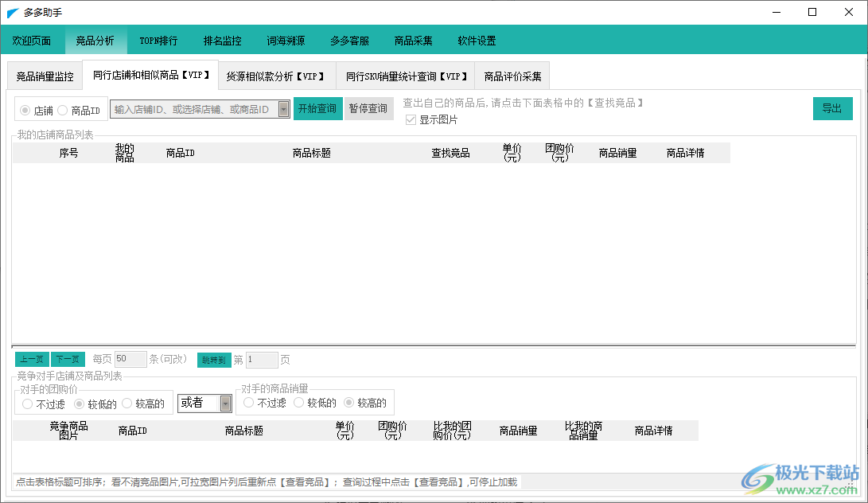Open the 同行SKU销量统计查询【VIP】 tab
This screenshot has height=503, width=868.
click(x=407, y=75)
